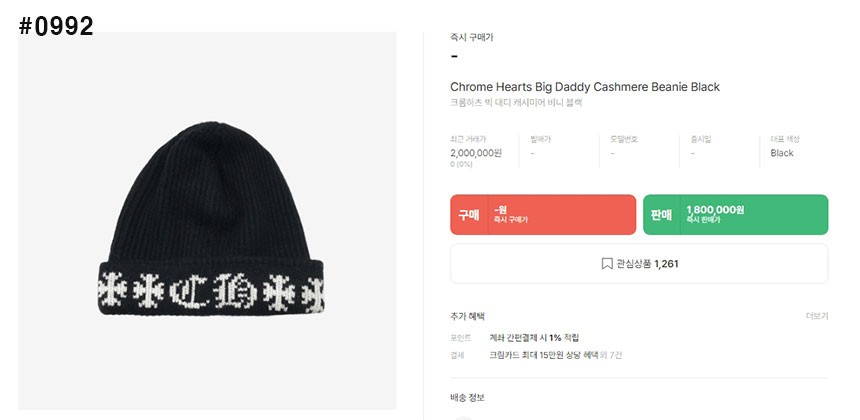Click the Chrome Hearts Big Daddy title
This screenshot has width=860, height=420.
click(584, 87)
